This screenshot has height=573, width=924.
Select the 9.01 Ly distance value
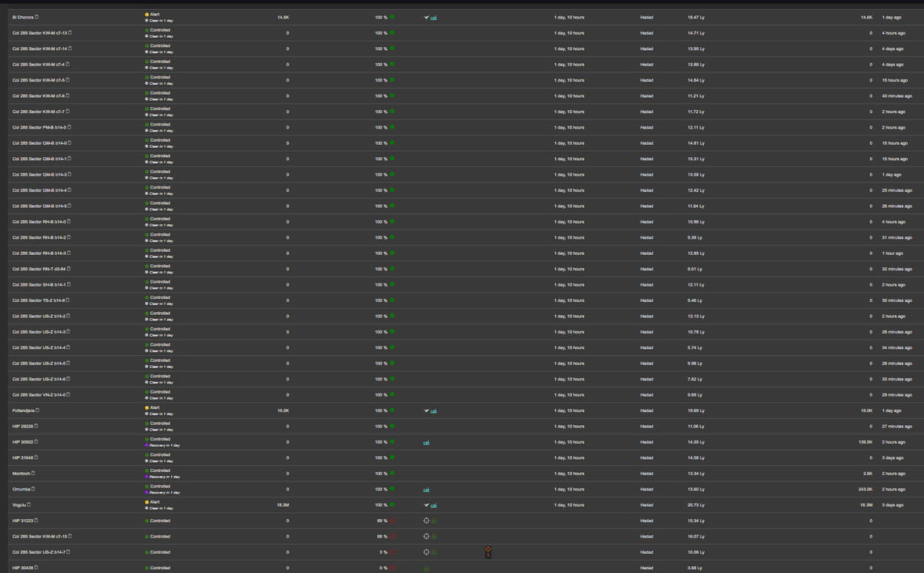click(696, 269)
